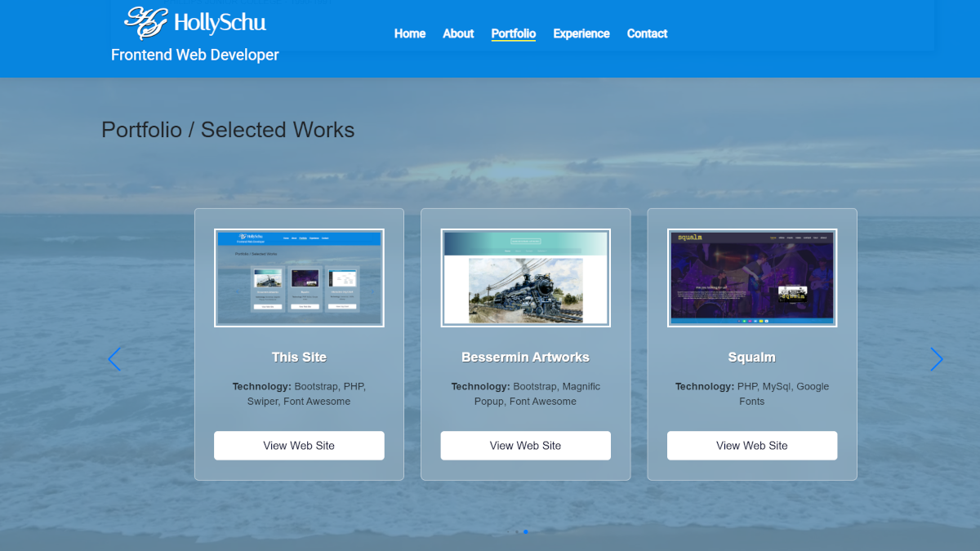The image size is (980, 551).
Task: Click the previous slide left arrow
Action: (x=114, y=359)
